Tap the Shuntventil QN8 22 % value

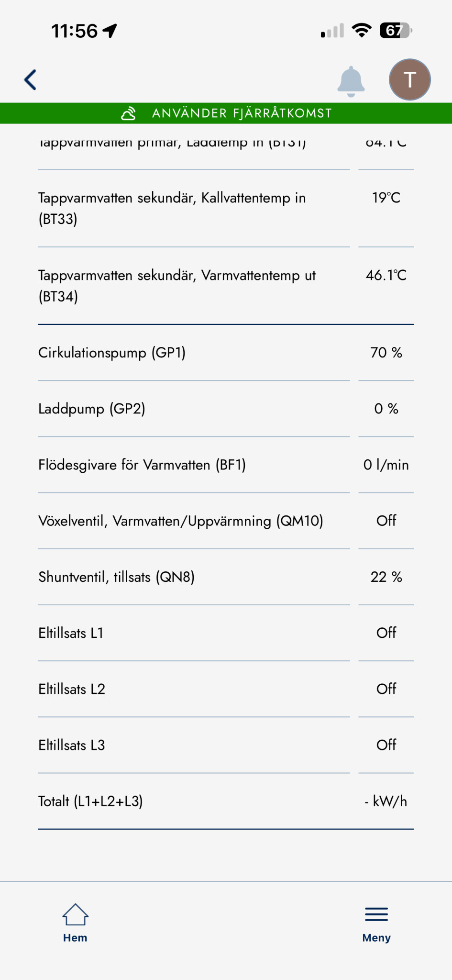point(386,577)
